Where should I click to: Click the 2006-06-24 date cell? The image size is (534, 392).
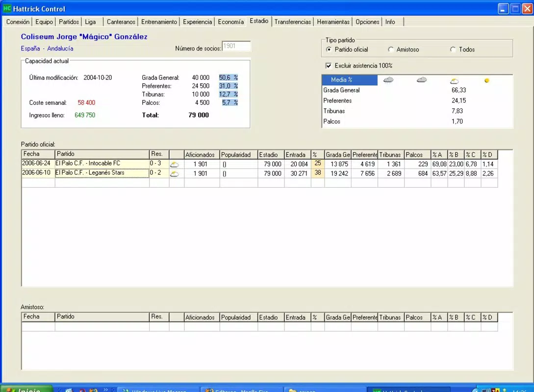click(38, 164)
